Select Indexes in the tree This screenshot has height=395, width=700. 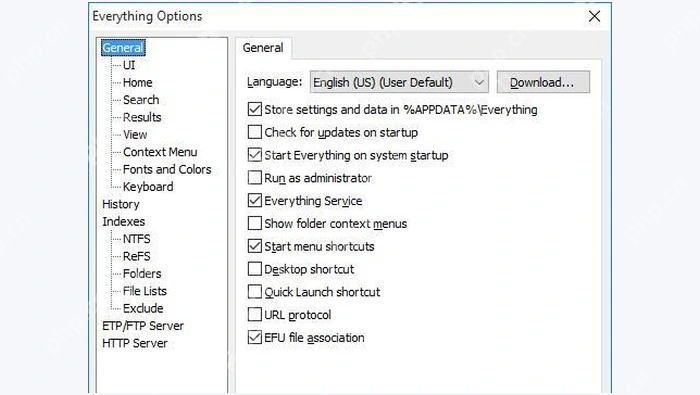[123, 222]
